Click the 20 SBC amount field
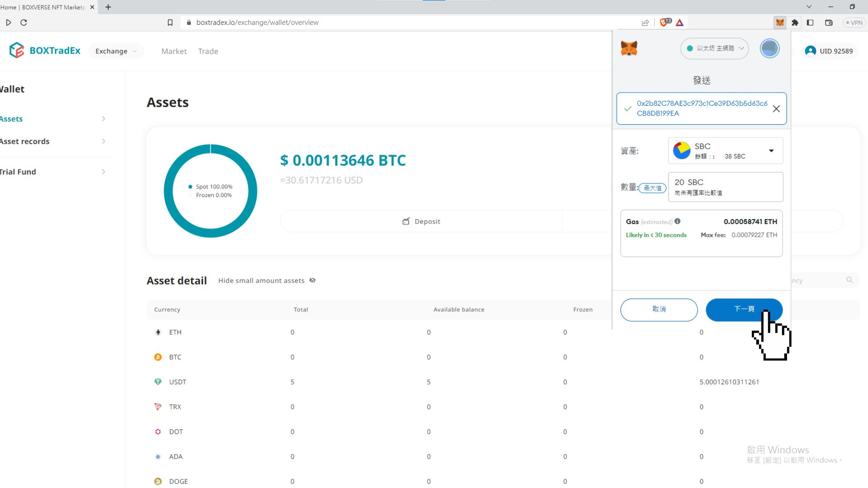 click(725, 187)
